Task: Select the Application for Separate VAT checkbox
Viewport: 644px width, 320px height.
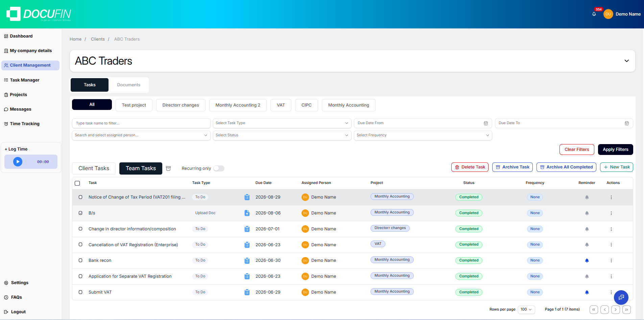Action: (80, 276)
